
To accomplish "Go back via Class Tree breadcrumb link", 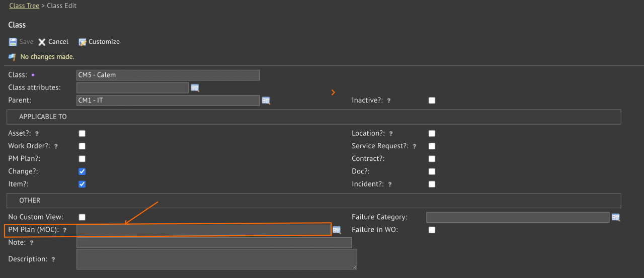I will [24, 6].
